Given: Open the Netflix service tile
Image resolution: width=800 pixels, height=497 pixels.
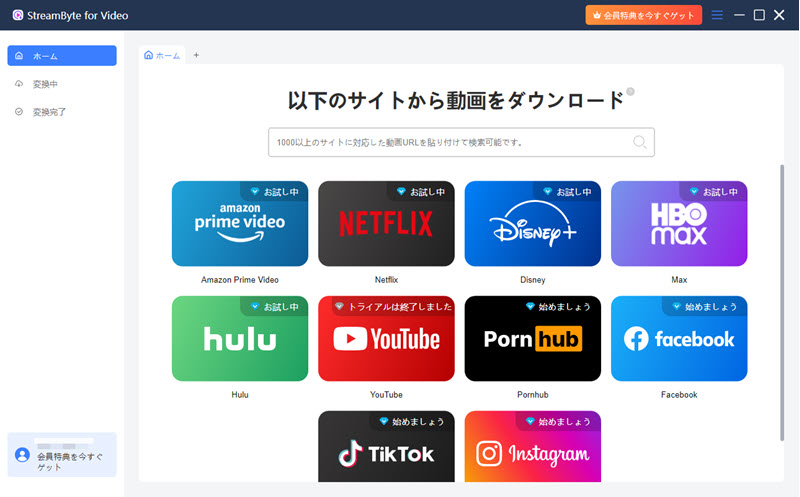Looking at the screenshot, I should tap(386, 223).
